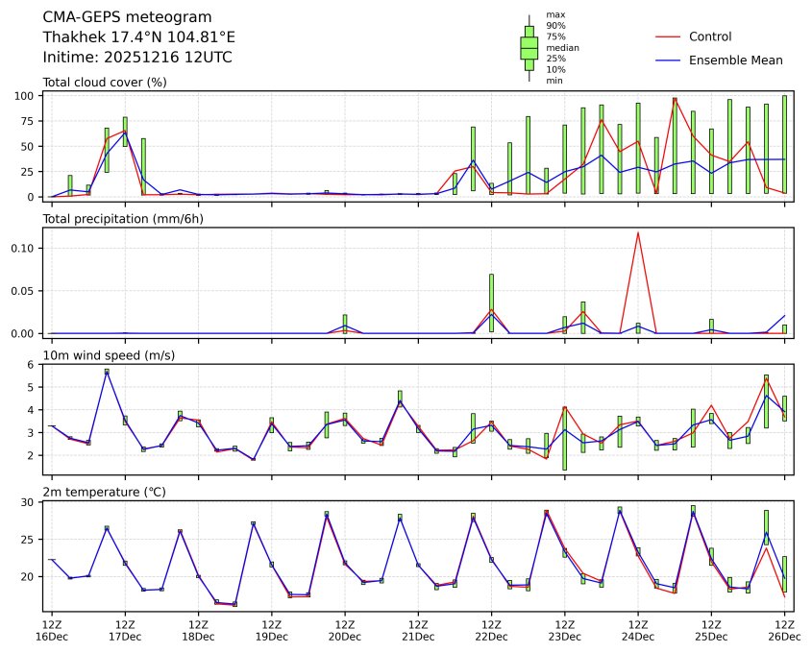Click the median label in the legend
812x653 pixels.
(x=562, y=47)
